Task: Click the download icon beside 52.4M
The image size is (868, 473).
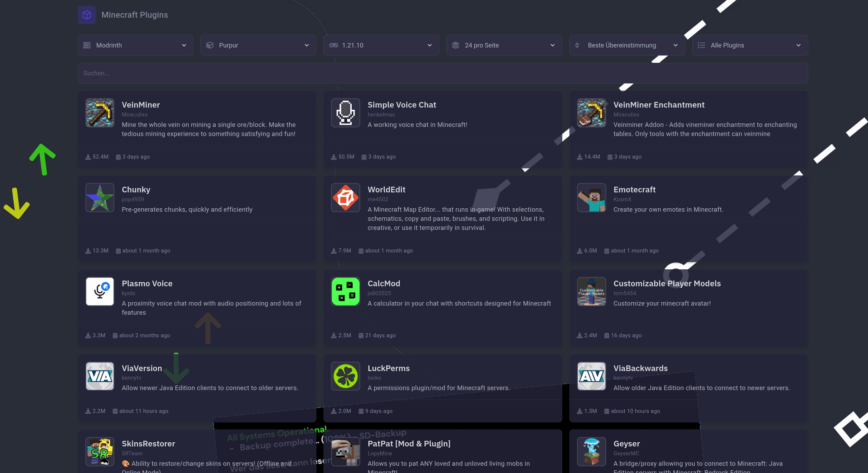Action: coord(88,157)
